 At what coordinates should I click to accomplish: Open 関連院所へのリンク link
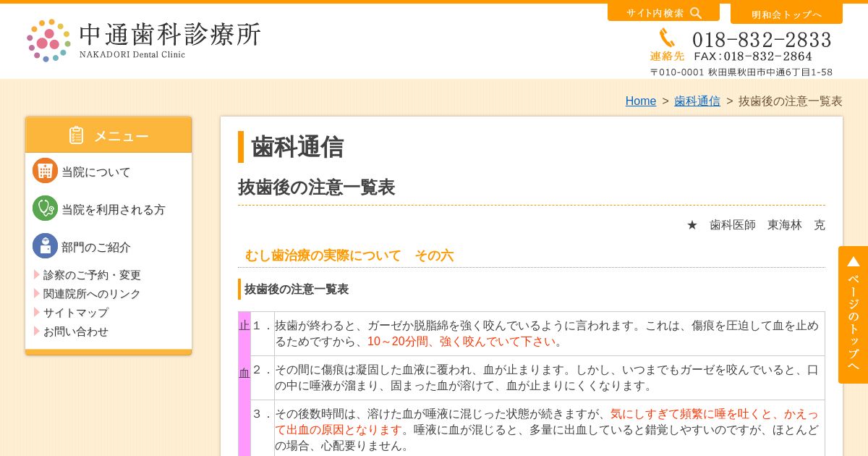pyautogui.click(x=92, y=294)
